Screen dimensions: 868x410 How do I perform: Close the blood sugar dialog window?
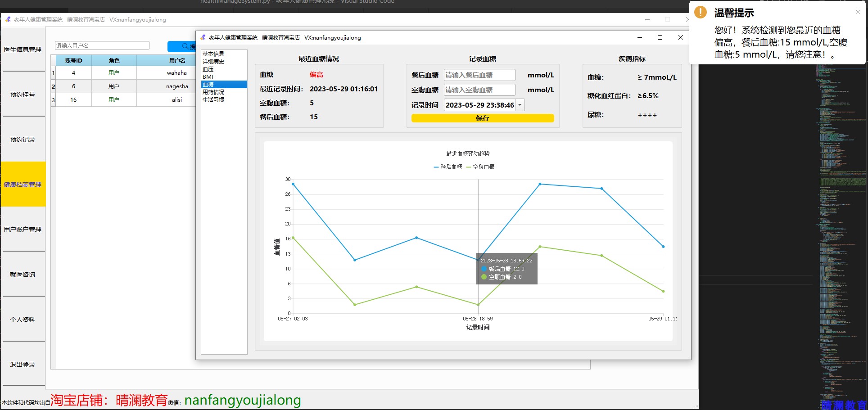click(x=681, y=37)
